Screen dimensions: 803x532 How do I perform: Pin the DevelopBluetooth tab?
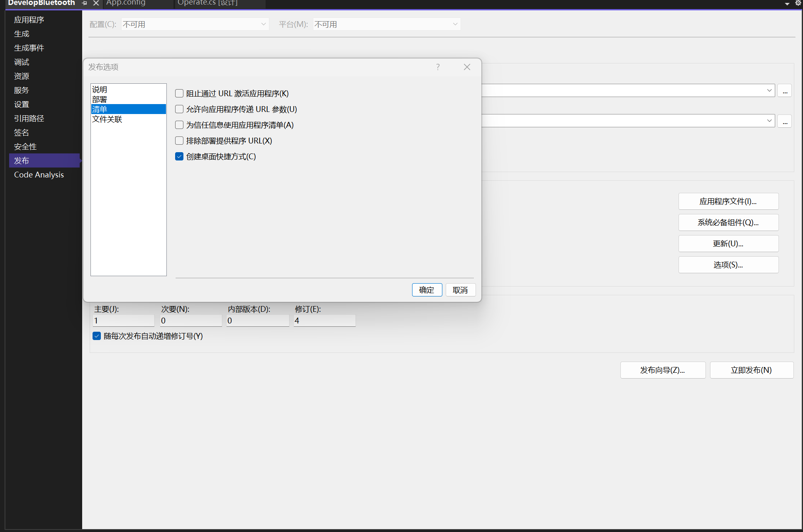click(85, 3)
